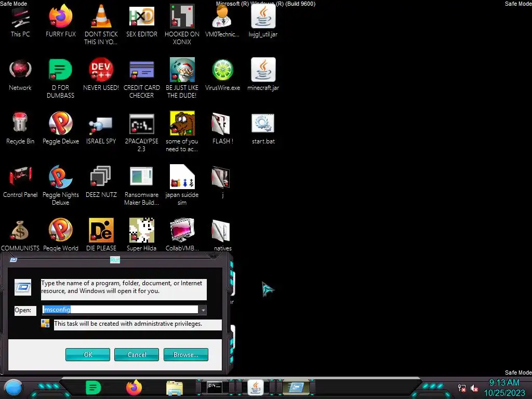
Task: Open Firefox from the taskbar
Action: click(134, 388)
